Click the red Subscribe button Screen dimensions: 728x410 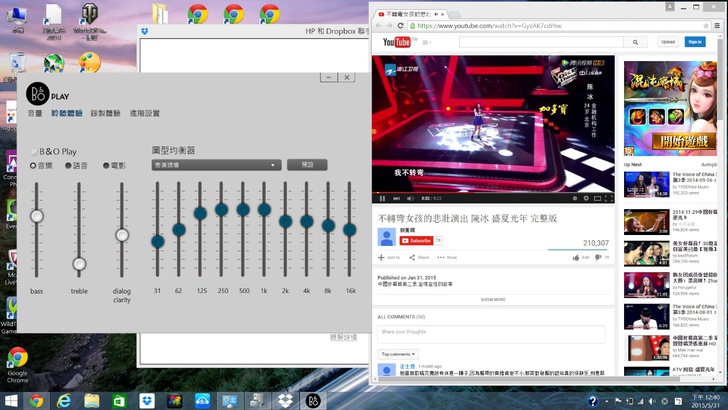coord(416,241)
